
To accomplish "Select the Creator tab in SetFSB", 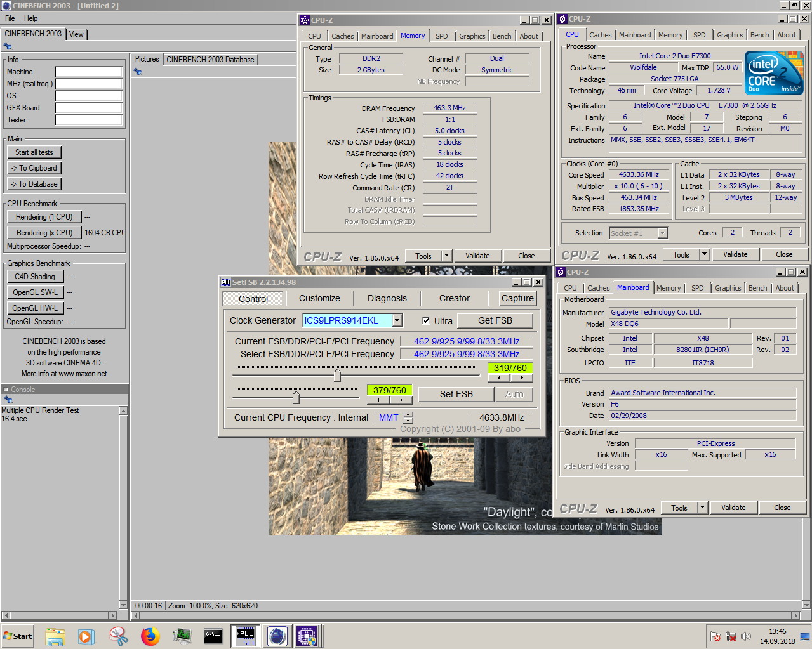I will (x=455, y=298).
